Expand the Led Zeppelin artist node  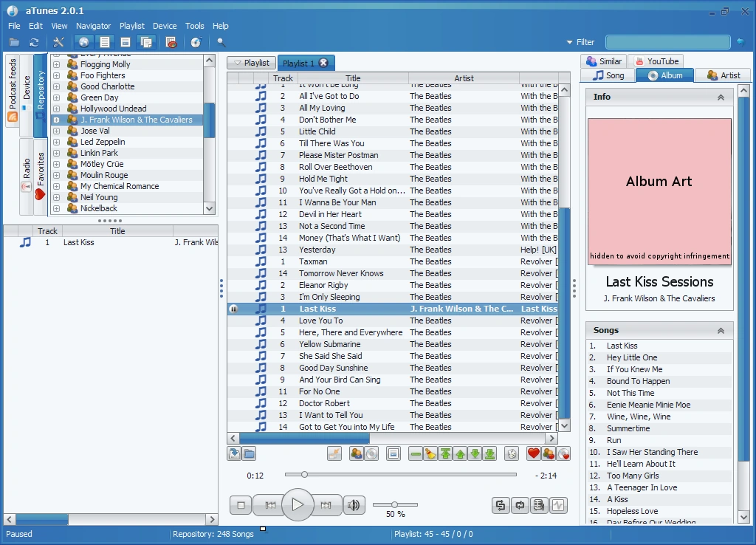[58, 142]
